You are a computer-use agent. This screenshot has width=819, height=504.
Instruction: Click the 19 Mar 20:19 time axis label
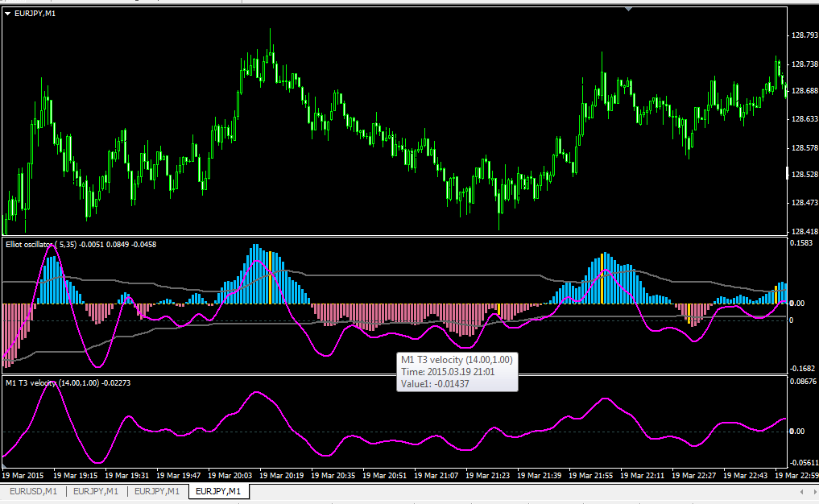(282, 476)
